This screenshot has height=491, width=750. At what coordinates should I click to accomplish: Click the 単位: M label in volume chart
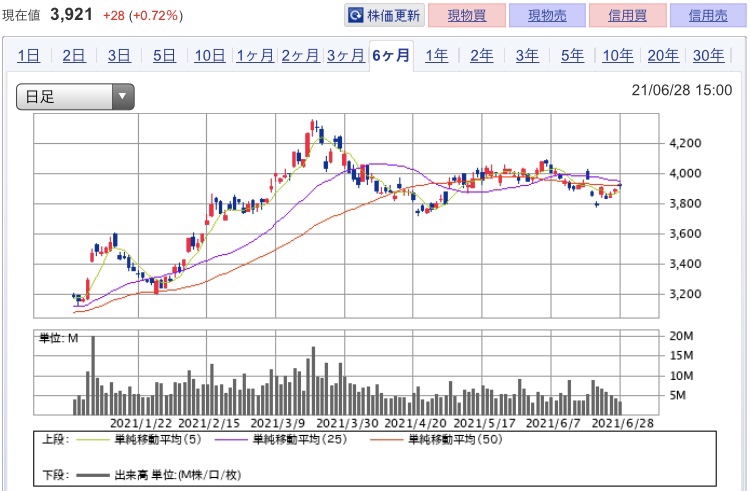[x=58, y=338]
